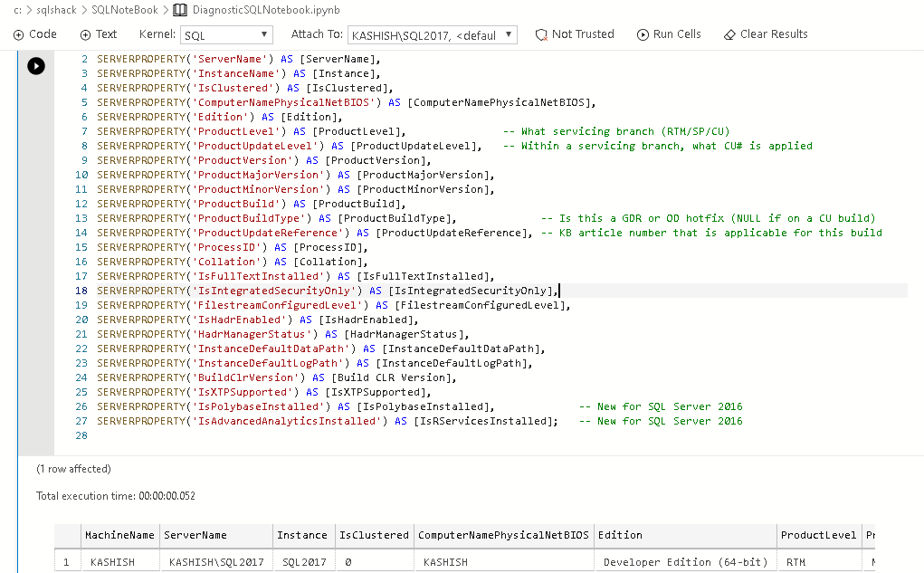This screenshot has height=573, width=924.
Task: Click the ProductLevel column header
Action: click(x=818, y=535)
